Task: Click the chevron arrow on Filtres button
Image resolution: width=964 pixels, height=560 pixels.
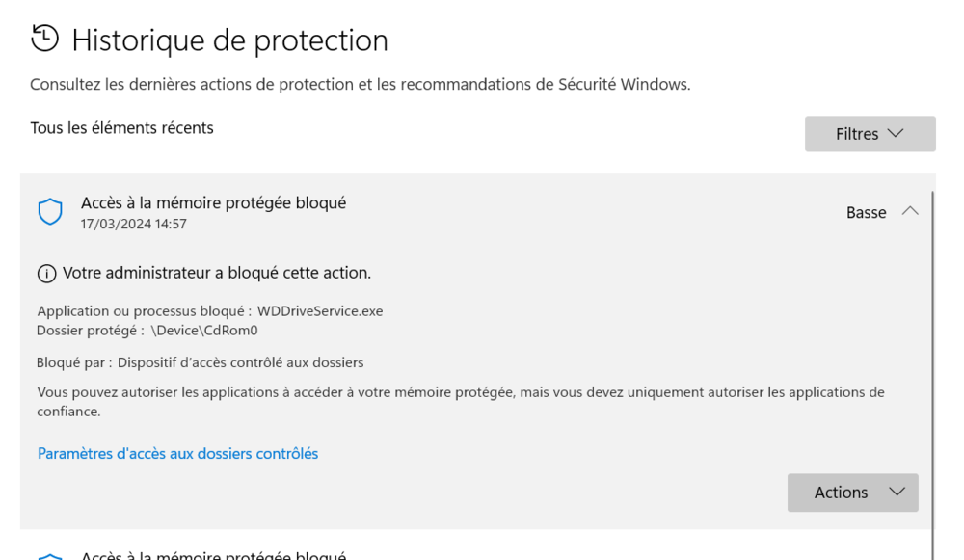Action: click(895, 134)
